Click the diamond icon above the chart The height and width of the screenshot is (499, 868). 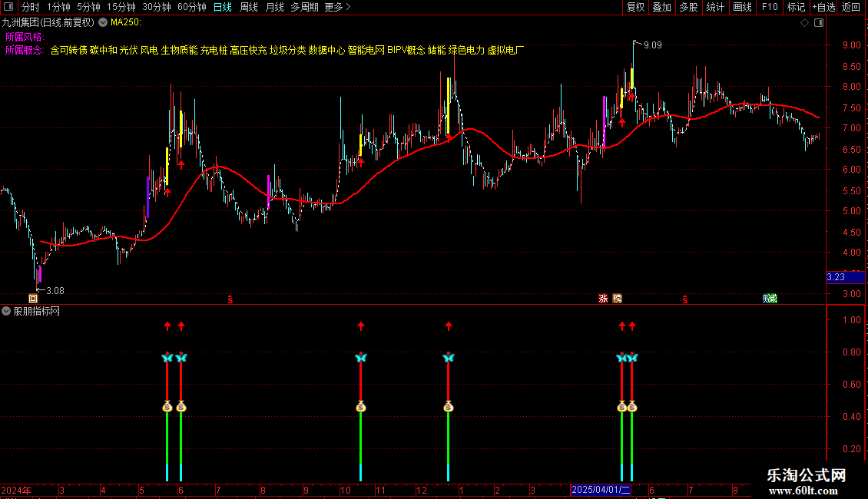point(804,23)
